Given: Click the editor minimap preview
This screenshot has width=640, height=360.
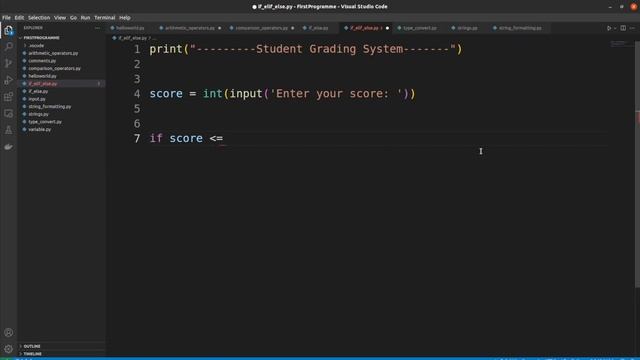Looking at the screenshot, I should pos(620,44).
